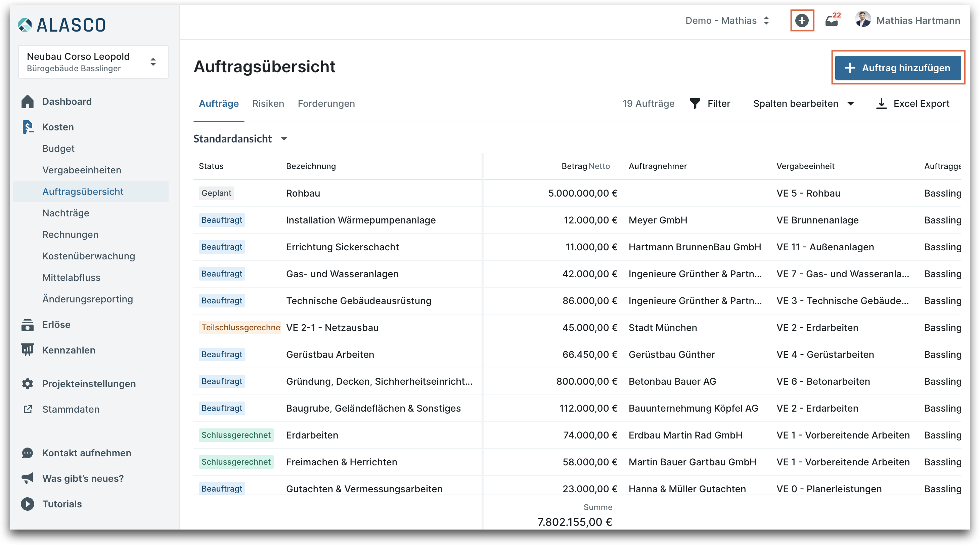980x545 pixels.
Task: Open the notifications inbox with 22 badge
Action: [x=832, y=20]
